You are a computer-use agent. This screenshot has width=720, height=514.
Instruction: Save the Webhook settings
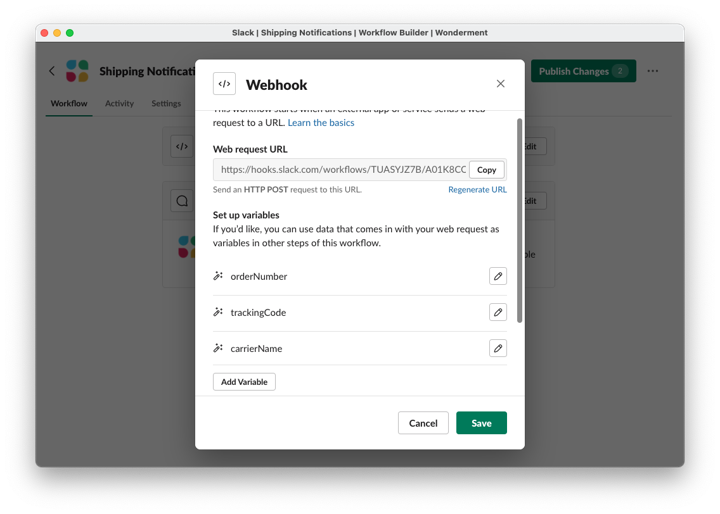click(481, 423)
